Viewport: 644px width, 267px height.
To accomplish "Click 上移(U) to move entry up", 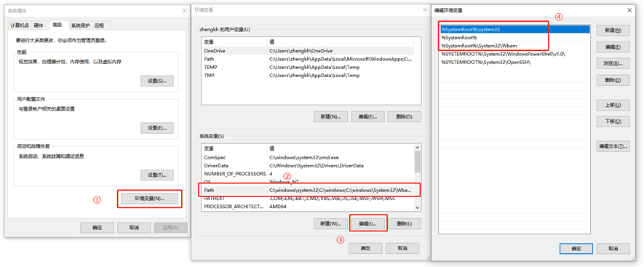I will click(613, 105).
